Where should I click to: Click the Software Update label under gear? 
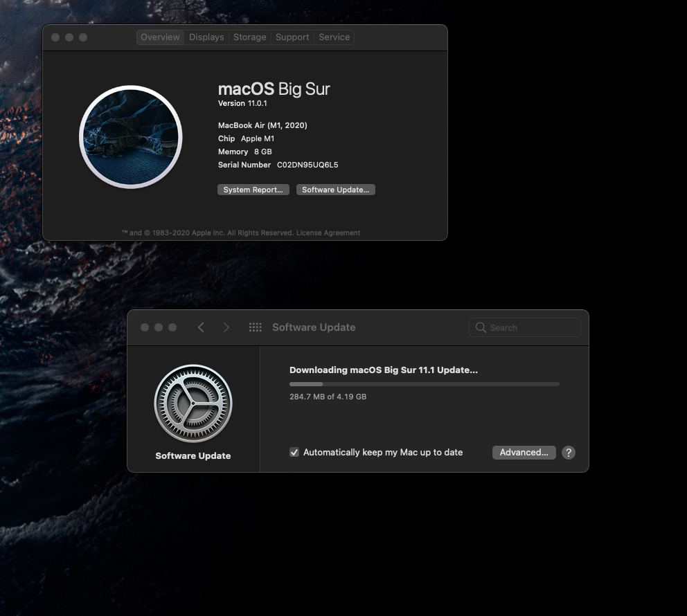pyautogui.click(x=193, y=455)
